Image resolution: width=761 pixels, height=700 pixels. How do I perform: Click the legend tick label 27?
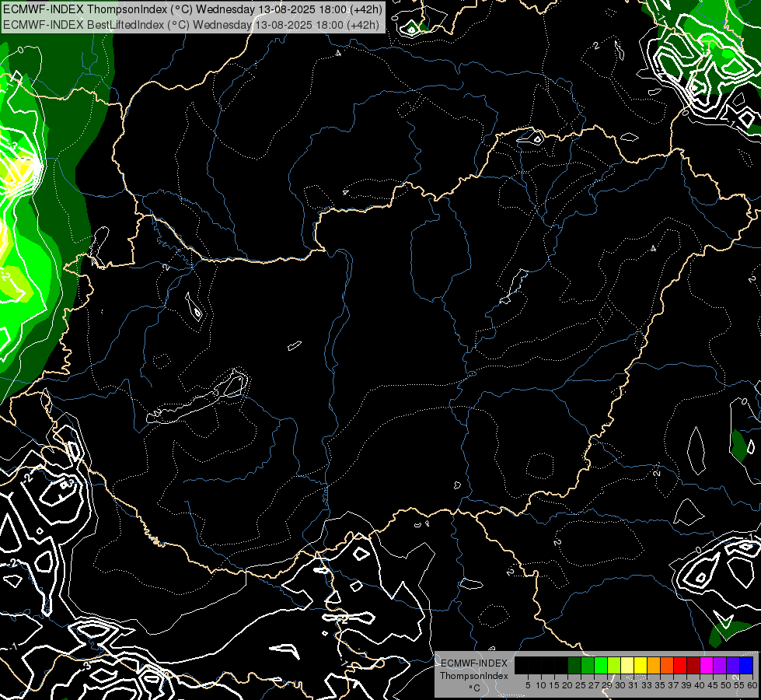[594, 685]
